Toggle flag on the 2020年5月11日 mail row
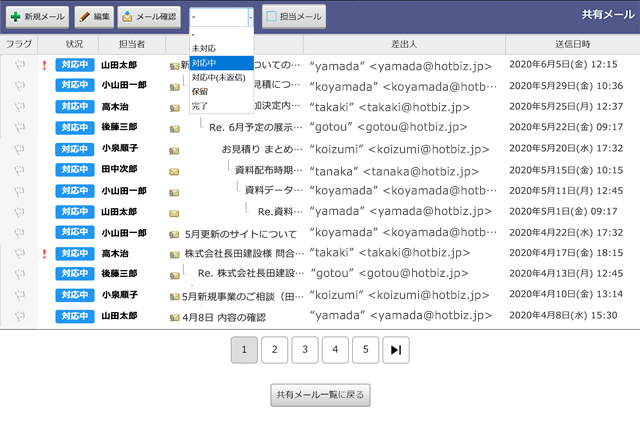640x426 pixels. point(20,191)
